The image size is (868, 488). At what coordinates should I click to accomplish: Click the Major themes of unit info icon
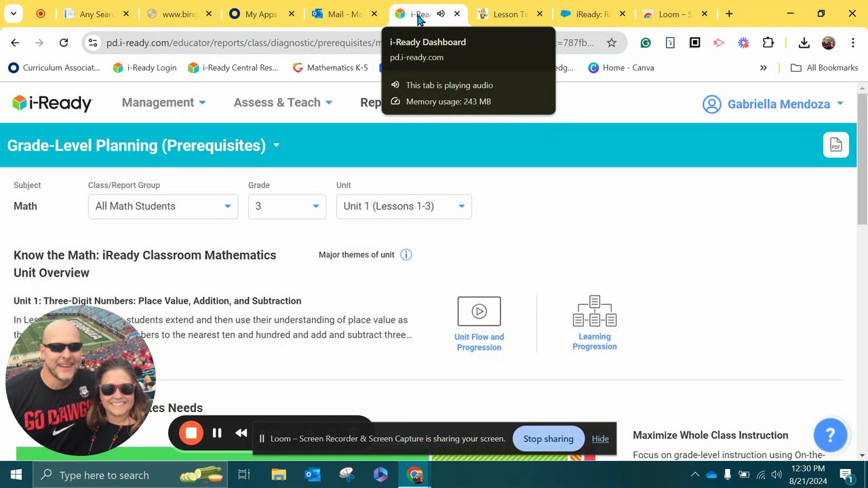pos(406,255)
